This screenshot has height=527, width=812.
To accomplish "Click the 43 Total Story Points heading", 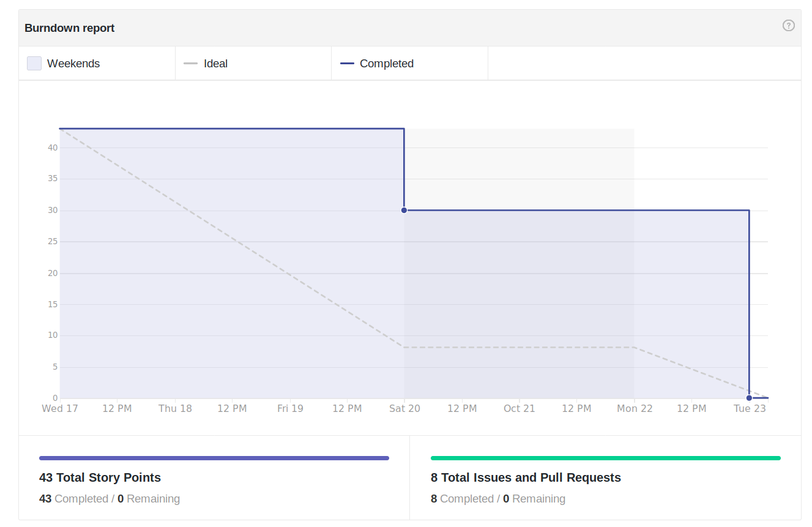I will (100, 477).
